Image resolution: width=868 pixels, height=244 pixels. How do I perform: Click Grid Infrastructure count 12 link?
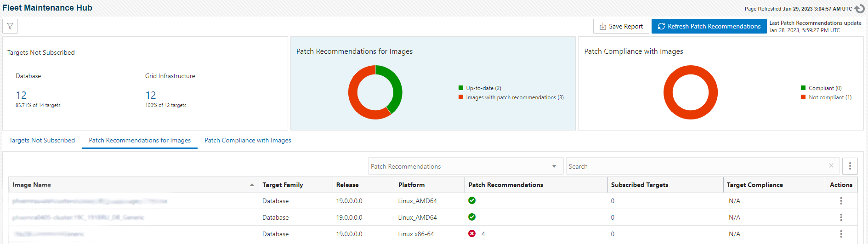(x=151, y=95)
